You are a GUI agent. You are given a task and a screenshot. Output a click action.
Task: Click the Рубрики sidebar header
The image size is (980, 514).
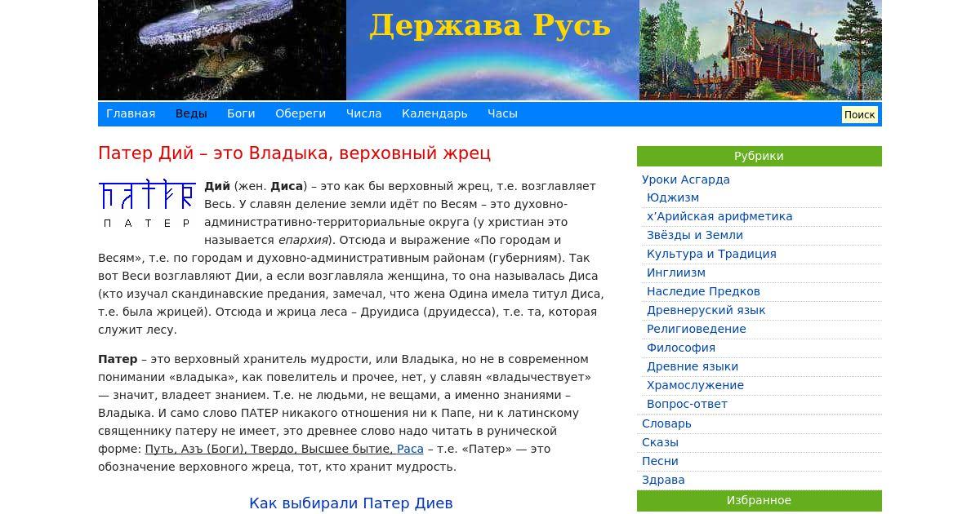[x=759, y=156]
